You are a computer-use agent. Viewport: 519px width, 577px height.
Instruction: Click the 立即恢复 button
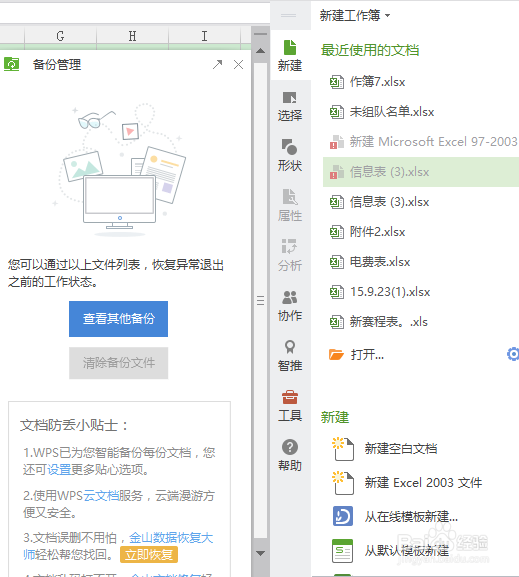pyautogui.click(x=149, y=554)
